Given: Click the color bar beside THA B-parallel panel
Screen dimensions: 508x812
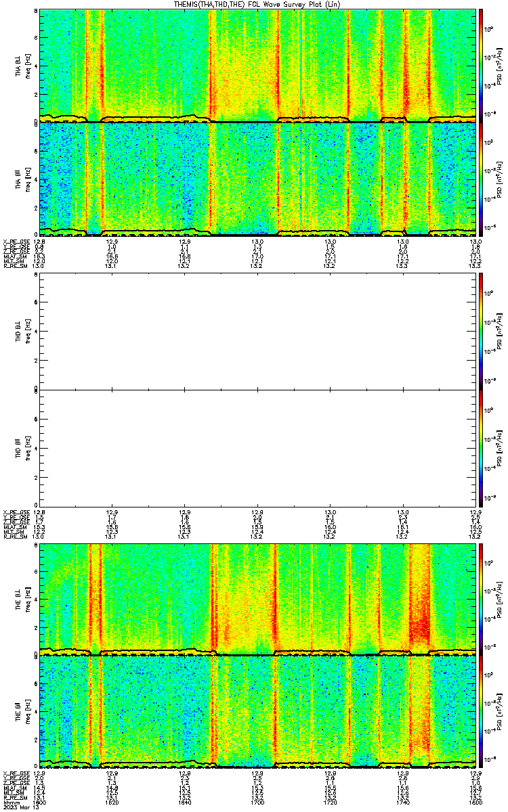Looking at the screenshot, I should (x=481, y=179).
